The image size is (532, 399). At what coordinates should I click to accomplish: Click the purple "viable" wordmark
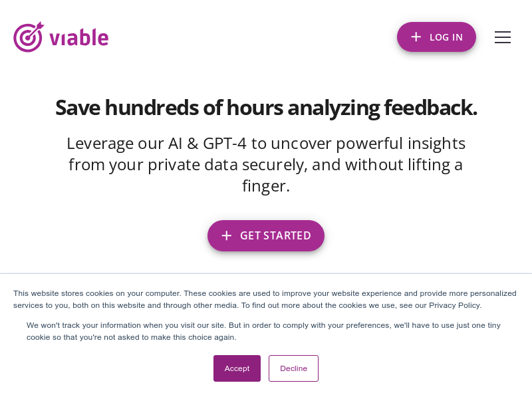[x=78, y=38]
